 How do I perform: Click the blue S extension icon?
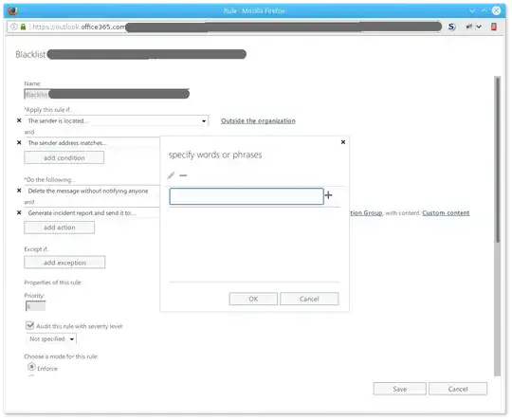tap(452, 27)
